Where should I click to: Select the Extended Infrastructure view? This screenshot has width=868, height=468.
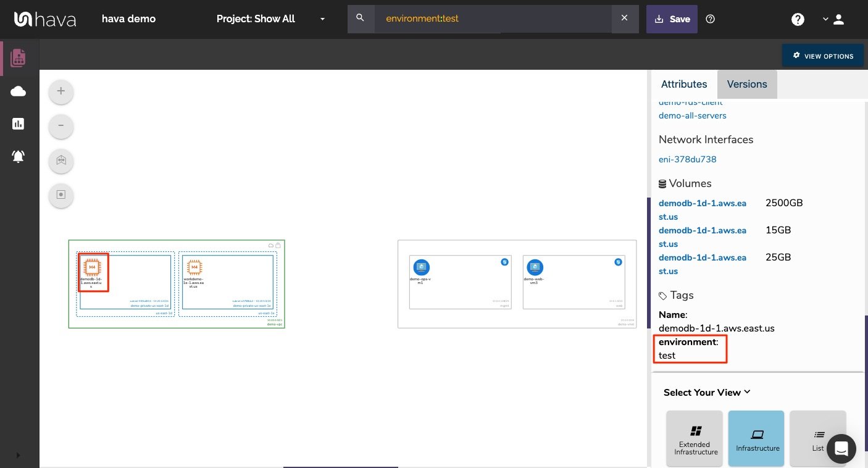coord(695,439)
